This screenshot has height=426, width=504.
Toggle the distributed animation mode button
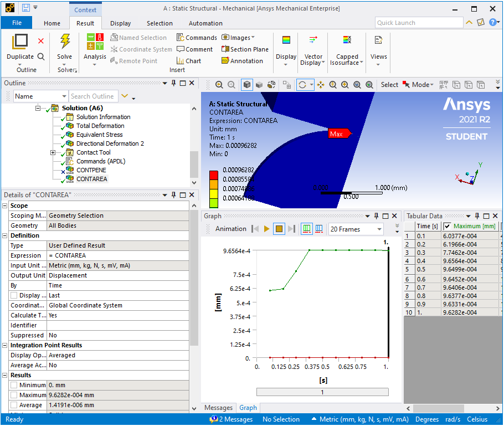click(307, 229)
